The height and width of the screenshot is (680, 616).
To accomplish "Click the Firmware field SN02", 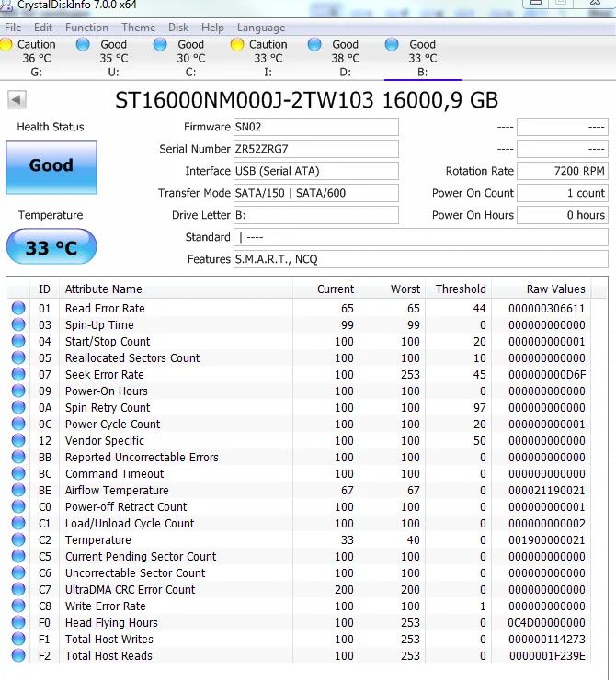I will [315, 127].
